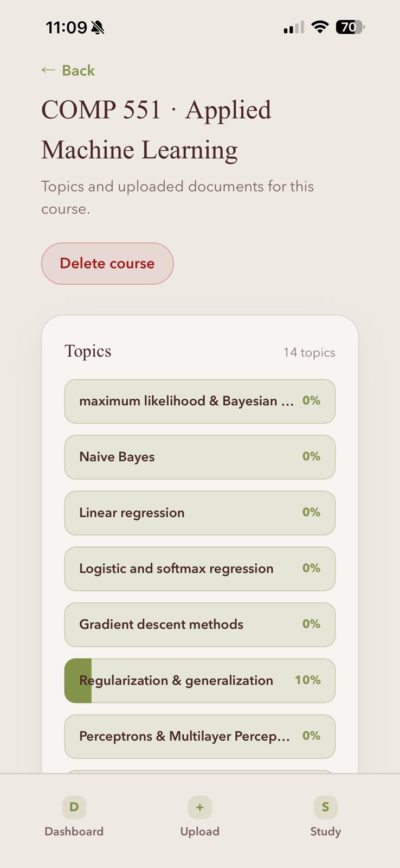Open the Linear regression topic
The image size is (400, 868).
point(200,513)
